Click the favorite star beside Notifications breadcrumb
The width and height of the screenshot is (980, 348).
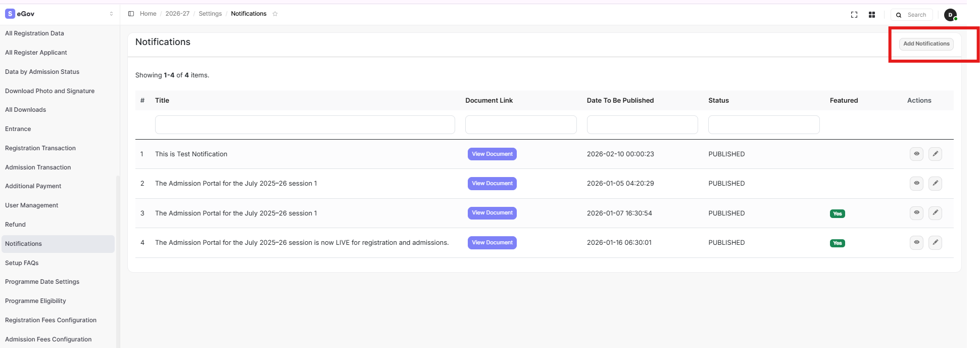click(275, 14)
